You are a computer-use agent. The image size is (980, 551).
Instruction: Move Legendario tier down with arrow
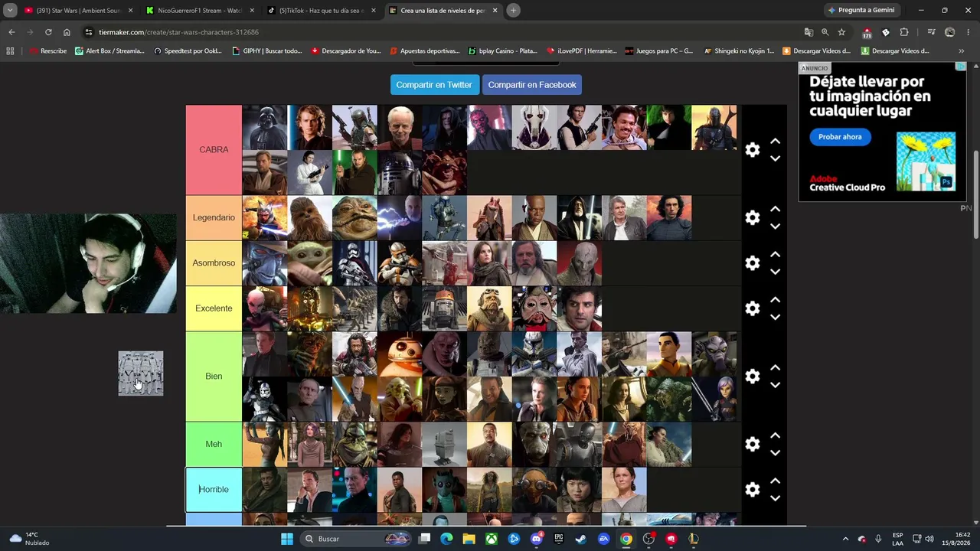click(x=775, y=227)
